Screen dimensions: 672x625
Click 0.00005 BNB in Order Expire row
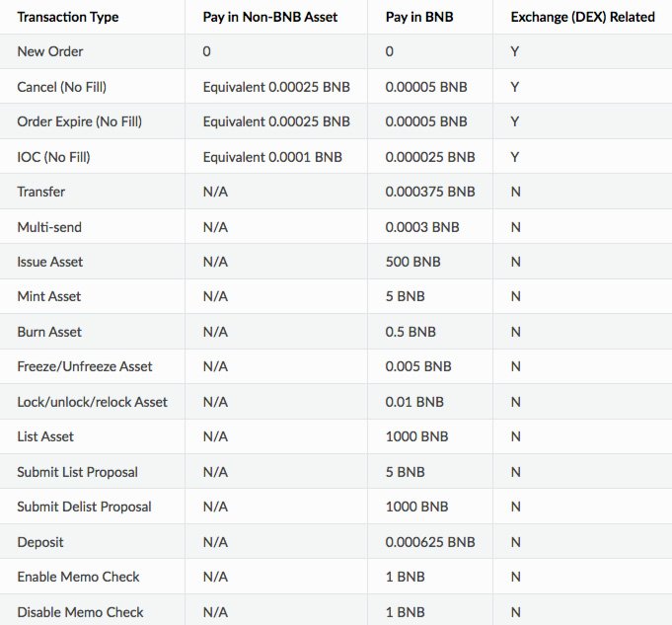426,121
